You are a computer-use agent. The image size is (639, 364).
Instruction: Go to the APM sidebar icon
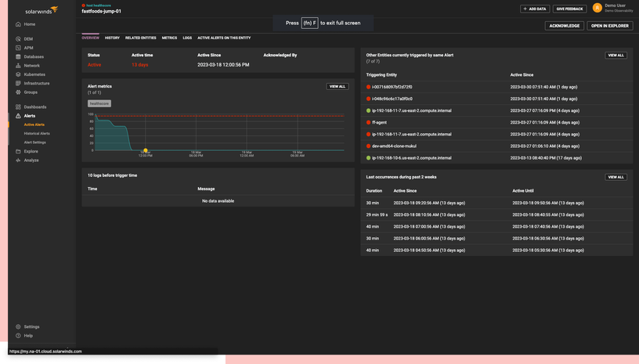pyautogui.click(x=18, y=48)
